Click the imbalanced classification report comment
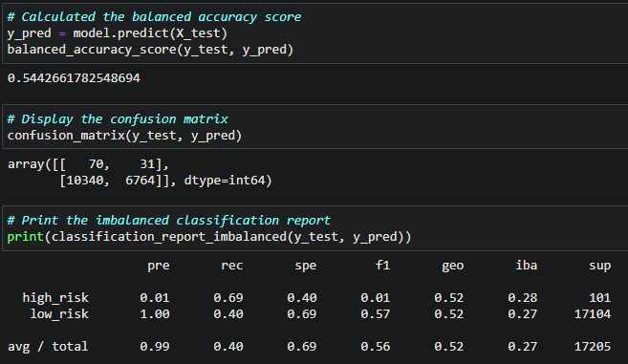This screenshot has height=364, width=628. [169, 221]
